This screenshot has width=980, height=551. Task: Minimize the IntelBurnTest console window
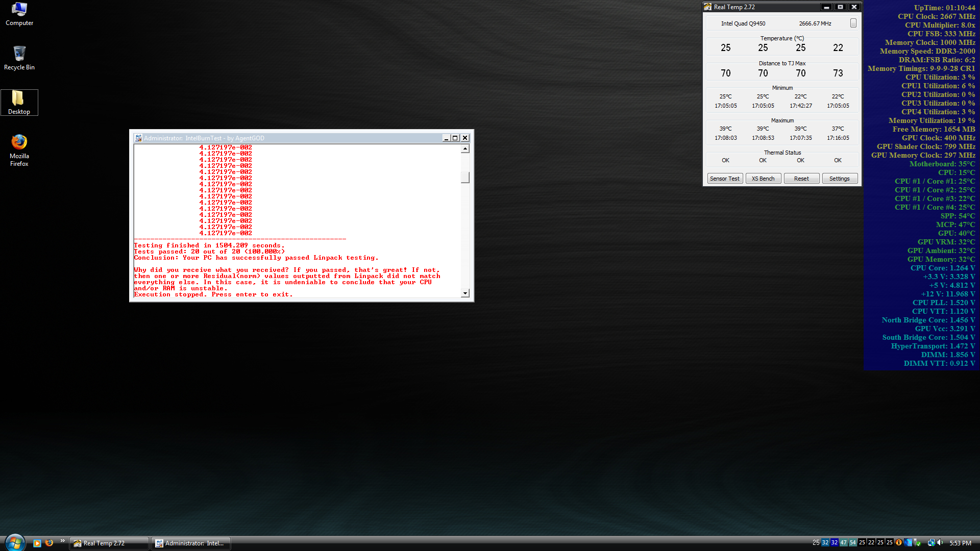coord(446,138)
